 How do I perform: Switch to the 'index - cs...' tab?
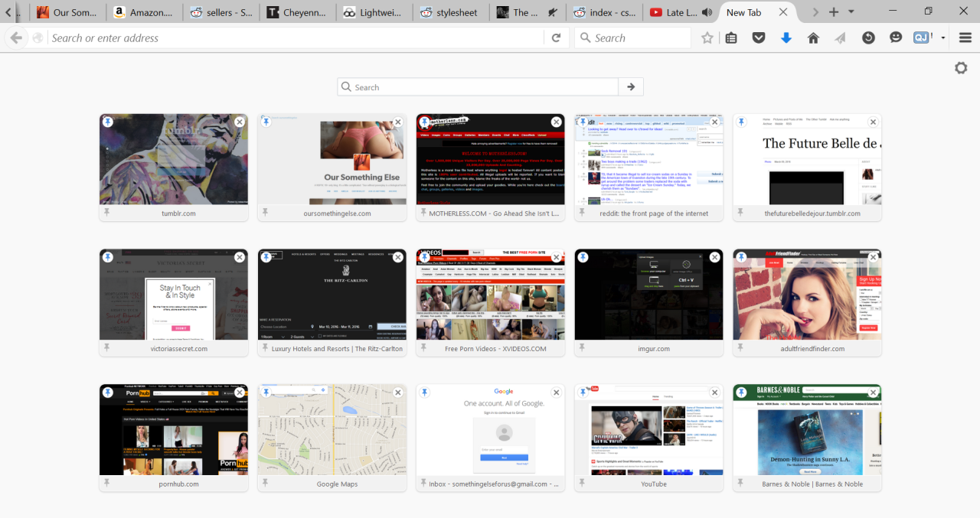click(603, 12)
